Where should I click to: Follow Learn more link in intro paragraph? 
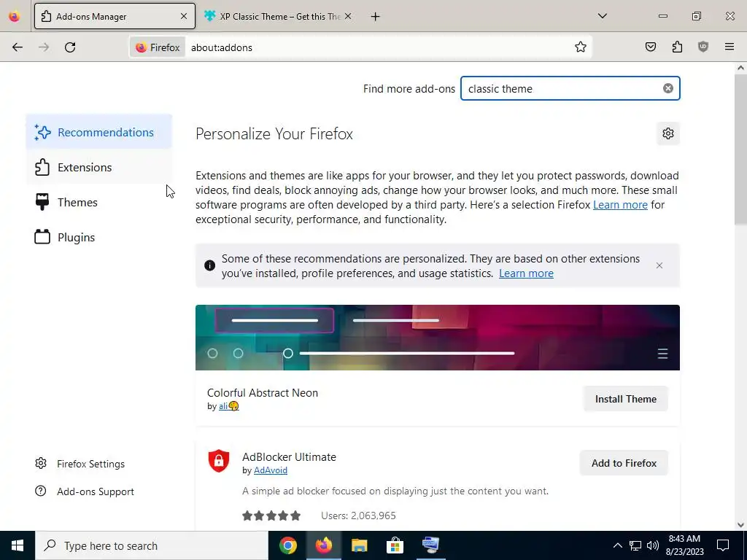620,205
